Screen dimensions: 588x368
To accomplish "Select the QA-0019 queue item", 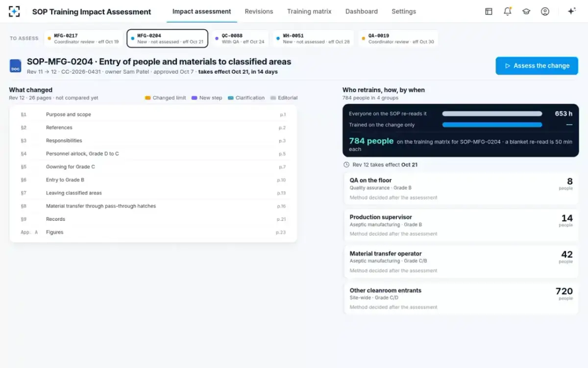I will pos(398,39).
